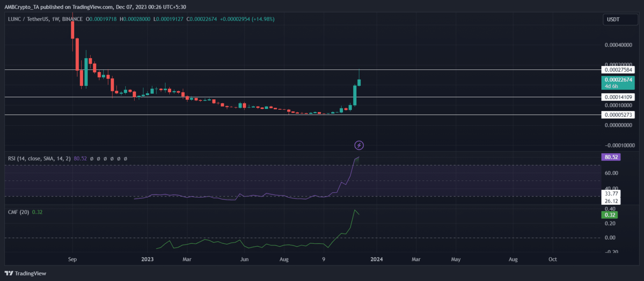Click the purple lightning bolt event icon
Screen dimensions: 644x281
(359, 145)
